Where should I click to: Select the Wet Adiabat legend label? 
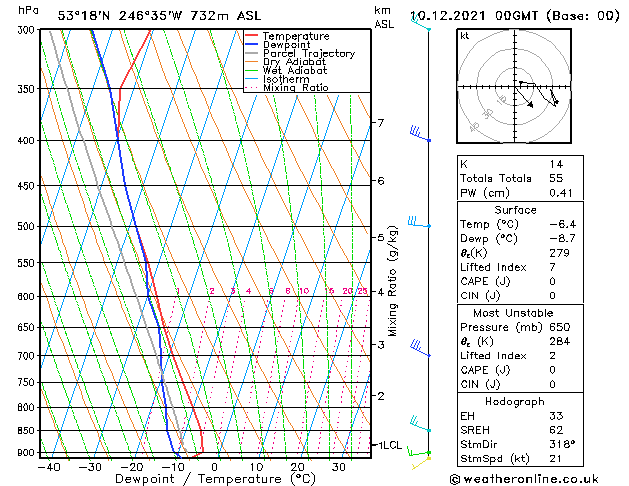pos(295,70)
